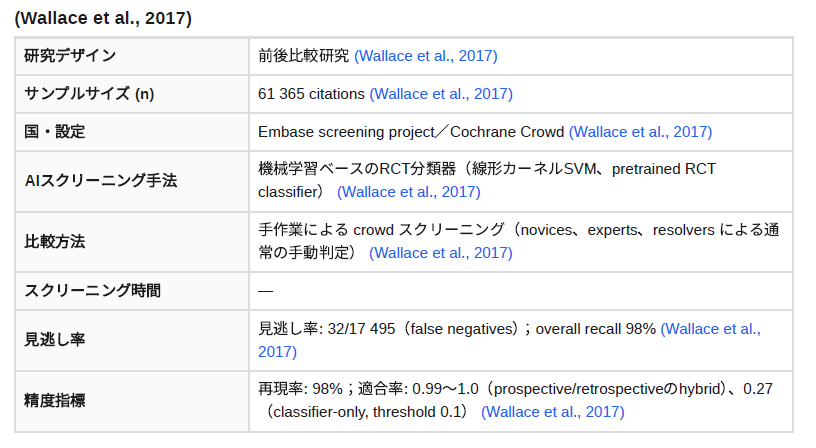Select the text 再現率: 98%
This screenshot has height=448, width=816.
point(300,389)
